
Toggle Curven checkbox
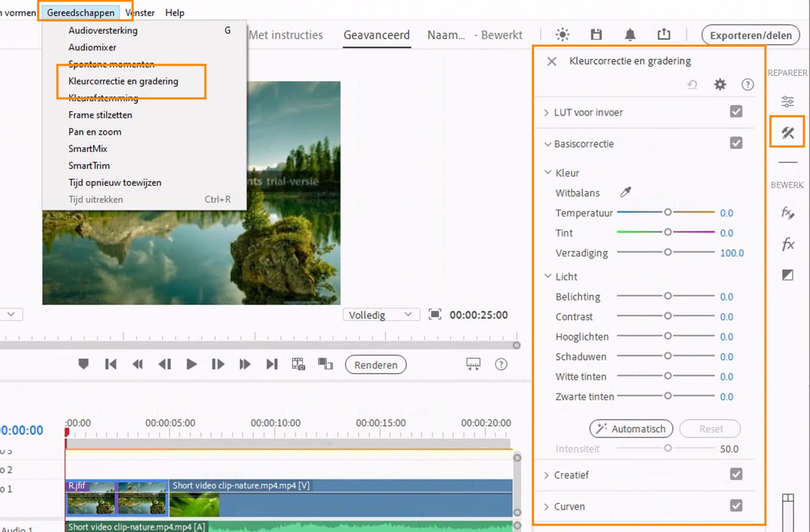[736, 505]
